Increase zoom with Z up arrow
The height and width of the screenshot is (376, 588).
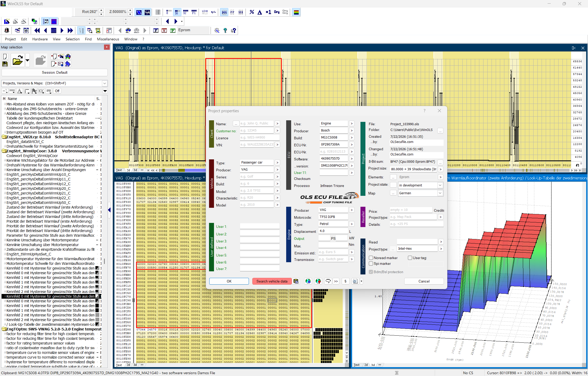(x=130, y=10)
